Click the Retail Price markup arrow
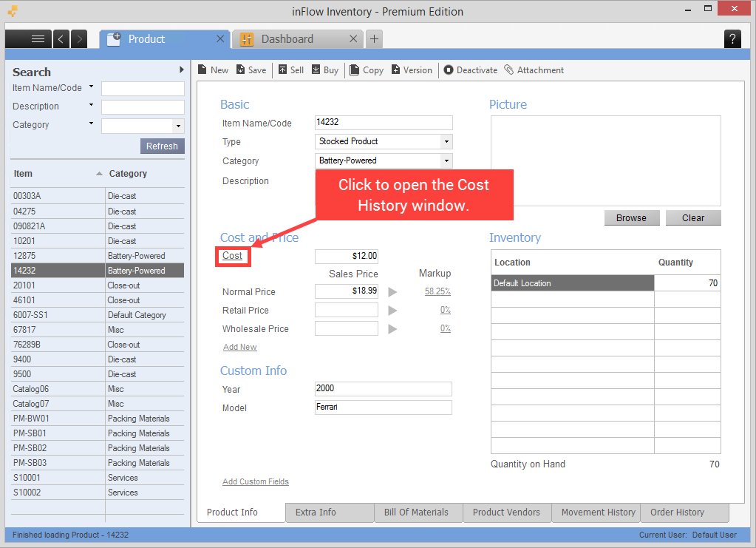Image resolution: width=756 pixels, height=548 pixels. click(x=392, y=310)
